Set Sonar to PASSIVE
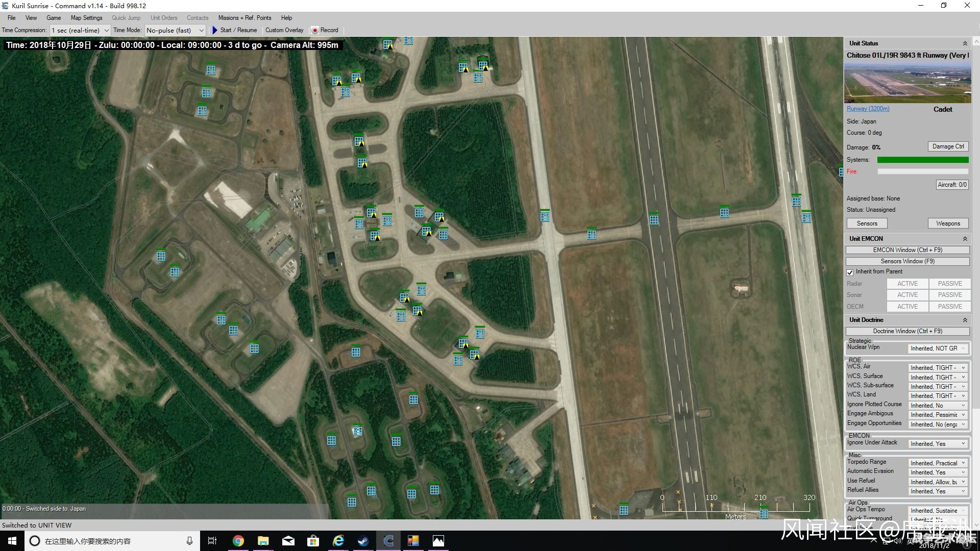The height and width of the screenshot is (551, 980). point(949,295)
